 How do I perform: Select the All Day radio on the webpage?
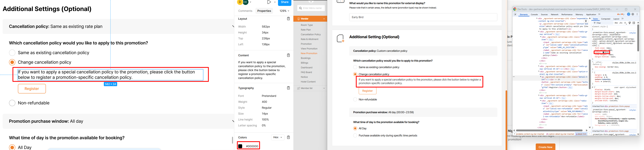coord(355,129)
